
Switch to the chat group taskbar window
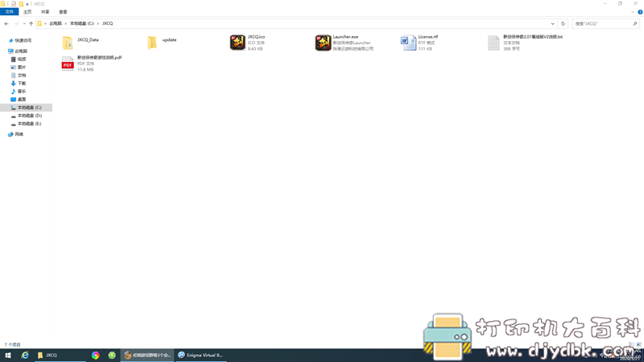point(147,355)
